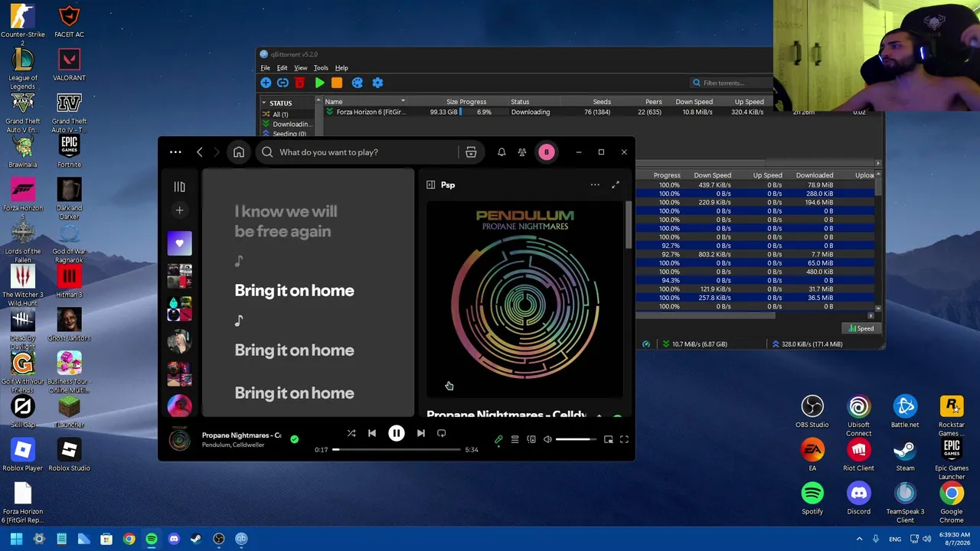Focus the Filter torrents field
This screenshot has width=980, height=551.
pyautogui.click(x=731, y=83)
